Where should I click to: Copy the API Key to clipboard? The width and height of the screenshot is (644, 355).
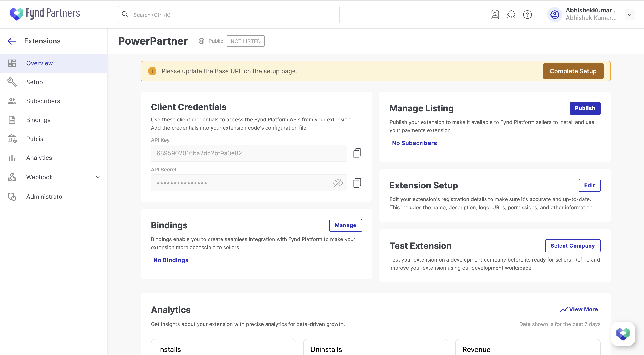[357, 153]
